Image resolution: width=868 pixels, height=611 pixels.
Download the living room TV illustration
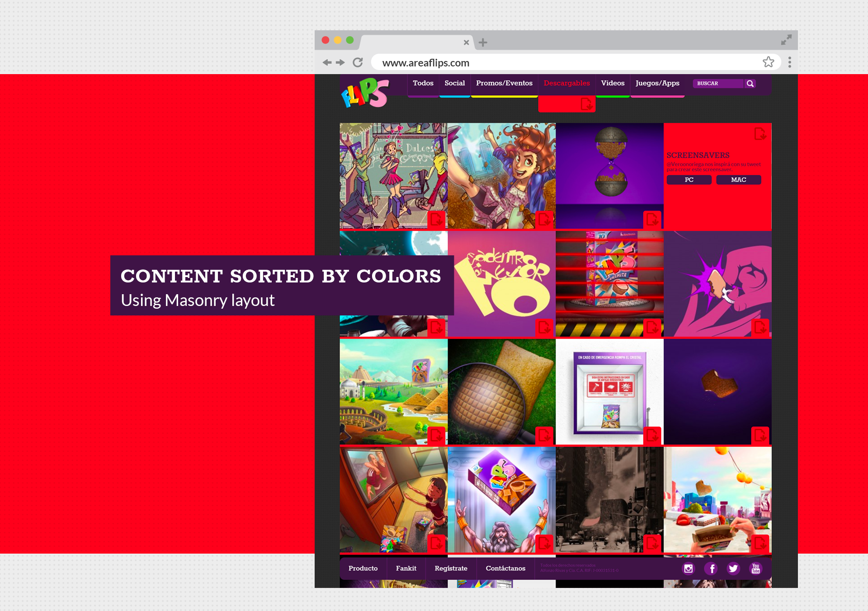pos(437,544)
